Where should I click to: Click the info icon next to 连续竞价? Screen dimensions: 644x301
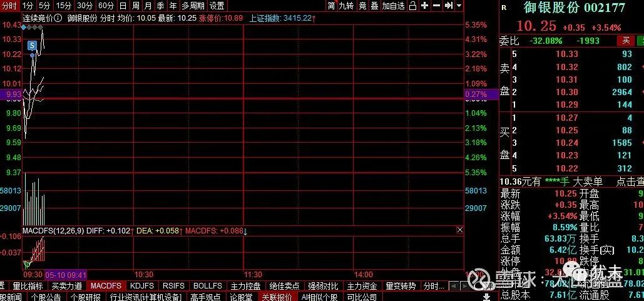pos(58,18)
